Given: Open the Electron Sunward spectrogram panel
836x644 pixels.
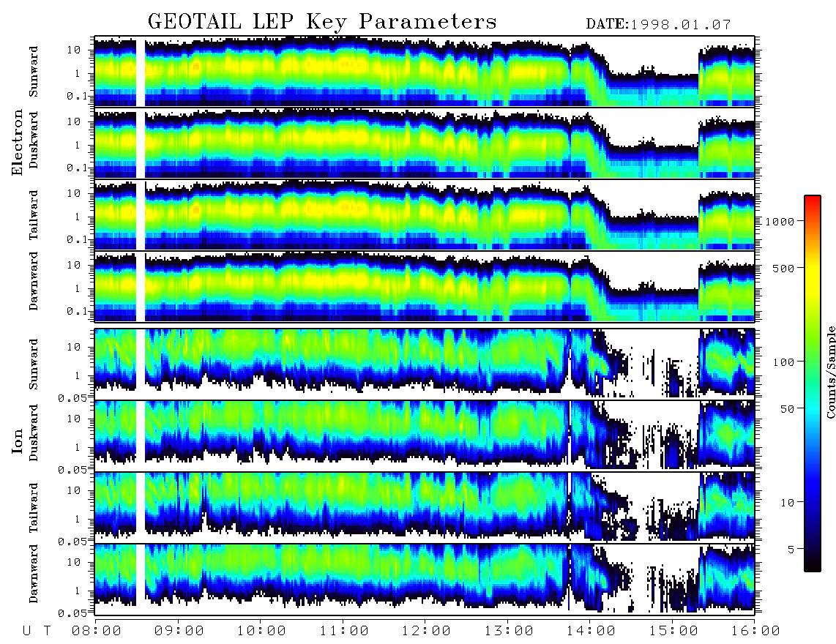Looking at the screenshot, I should pyautogui.click(x=425, y=72).
